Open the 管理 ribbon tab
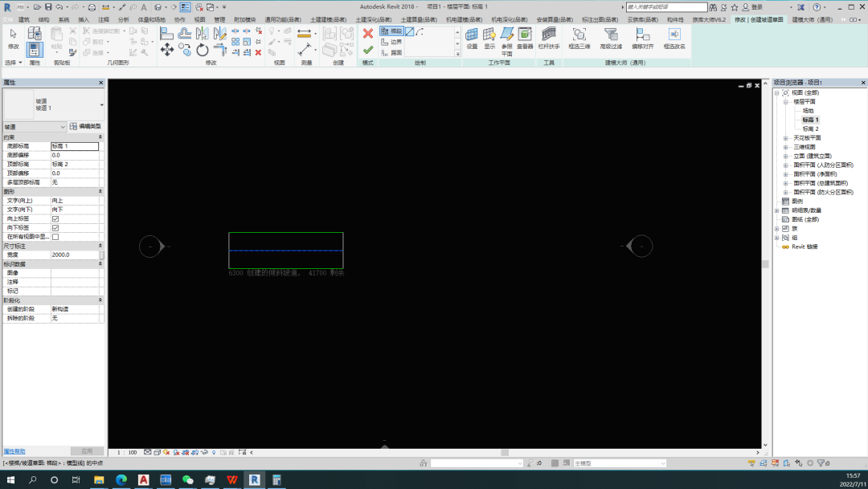Screen dimensions: 868x489 [x=219, y=20]
